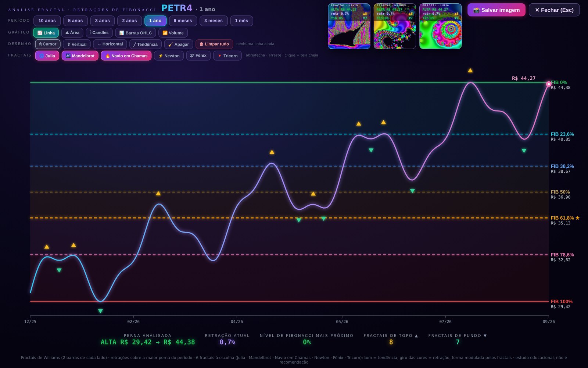Change period to 3 meses
The image size is (588, 368).
[214, 21]
